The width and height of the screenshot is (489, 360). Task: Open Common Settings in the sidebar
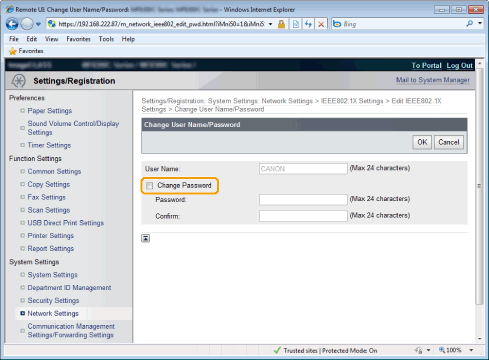[54, 171]
